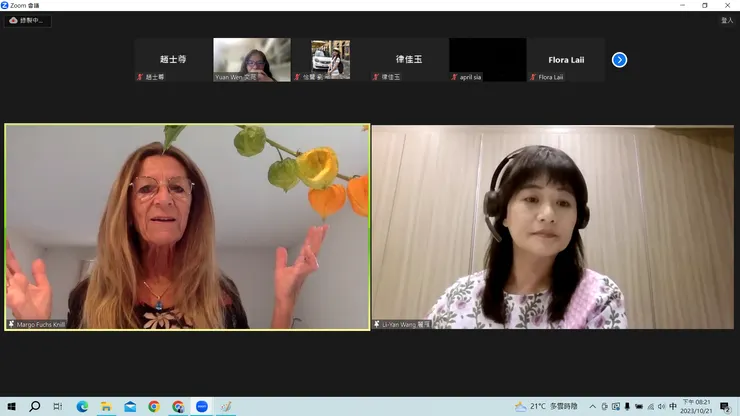
Task: Click Margo Fuchs Knill's main video
Action: pyautogui.click(x=187, y=227)
